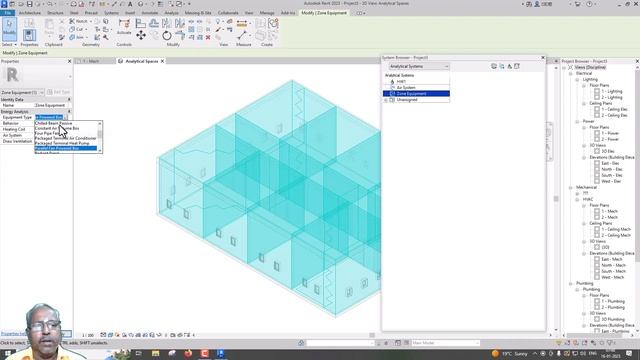
Task: Select '1 - Mech' floor plan view
Action: [x=609, y=211]
